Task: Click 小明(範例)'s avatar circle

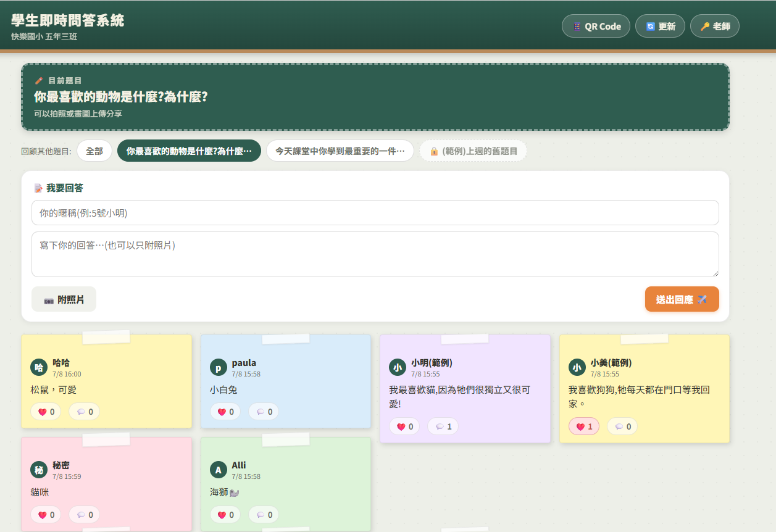Action: pyautogui.click(x=398, y=367)
